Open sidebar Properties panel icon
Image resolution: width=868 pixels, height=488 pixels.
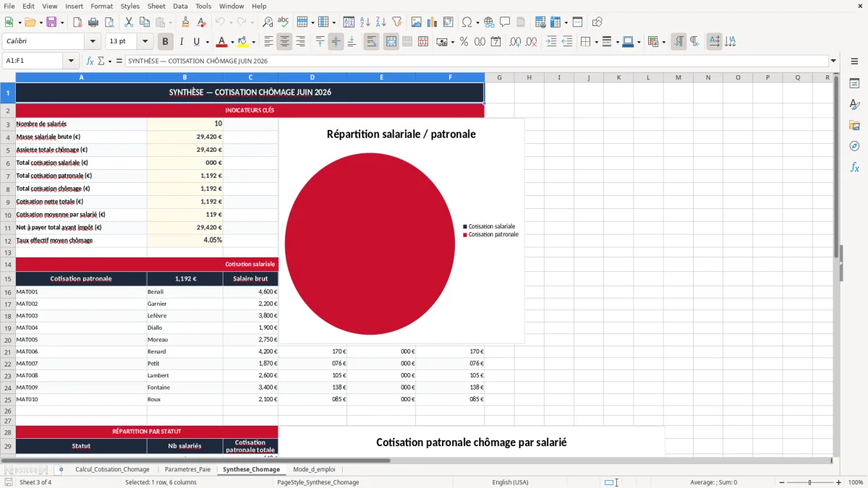(854, 84)
